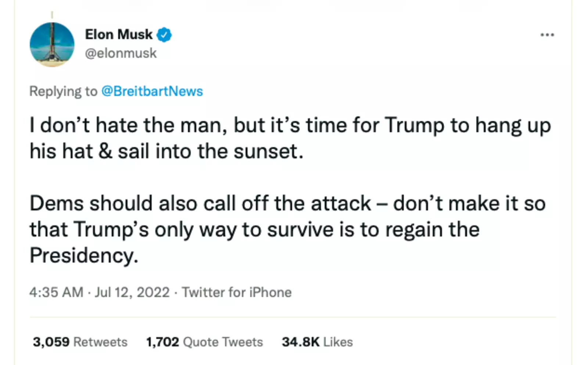View the 3,059 Retweets list
588x365 pixels.
(80, 342)
